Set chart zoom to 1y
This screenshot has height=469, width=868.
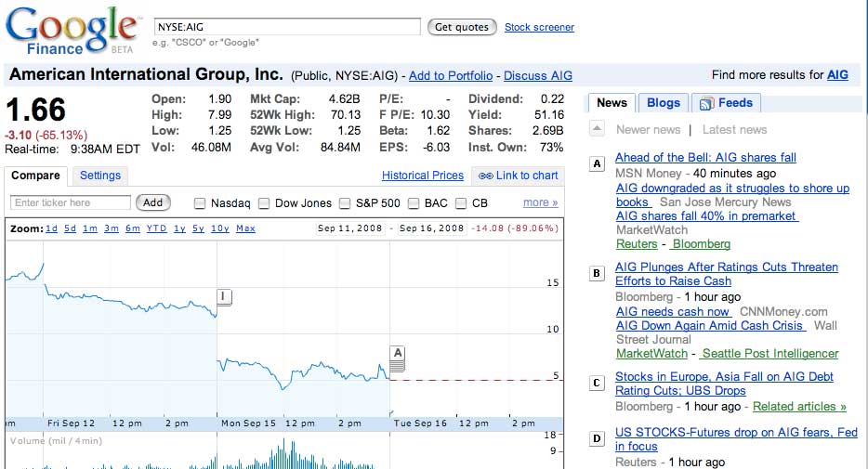pyautogui.click(x=179, y=228)
